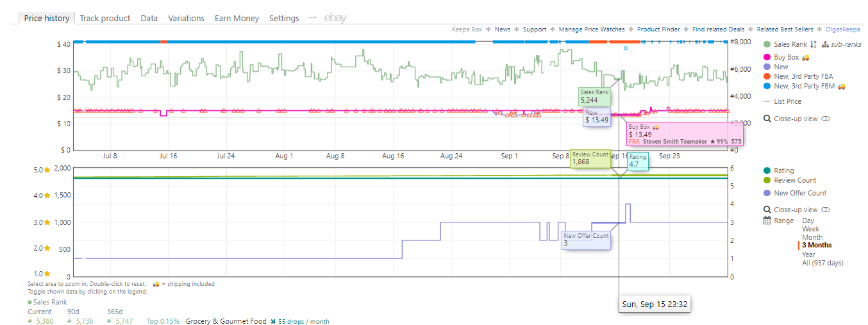Click the truck icon in shipping included note
Viewport: 868px width, 325px height.
pos(156,284)
